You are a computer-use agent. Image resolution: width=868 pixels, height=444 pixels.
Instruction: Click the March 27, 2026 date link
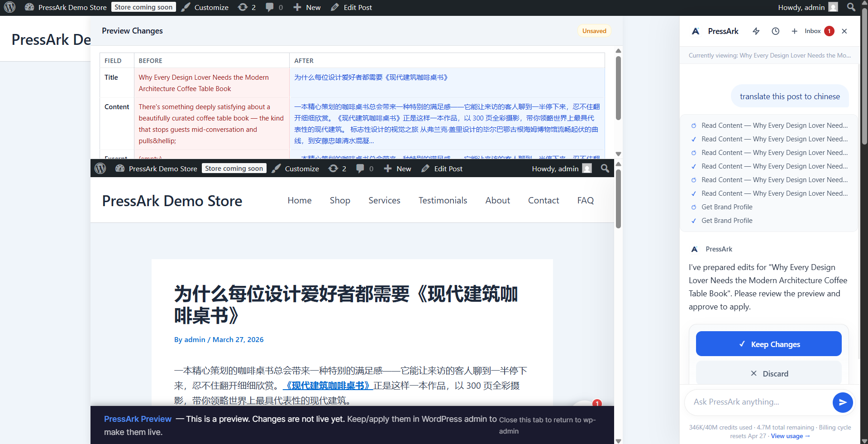(238, 339)
